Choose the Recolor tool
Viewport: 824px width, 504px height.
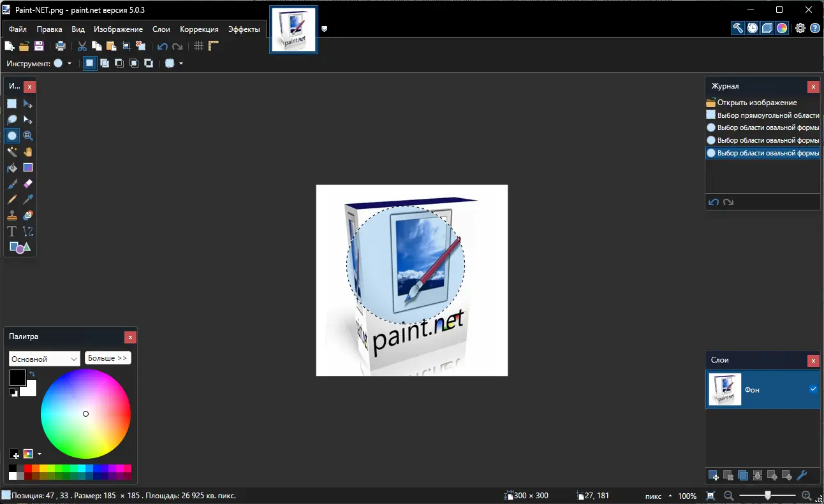[x=28, y=215]
